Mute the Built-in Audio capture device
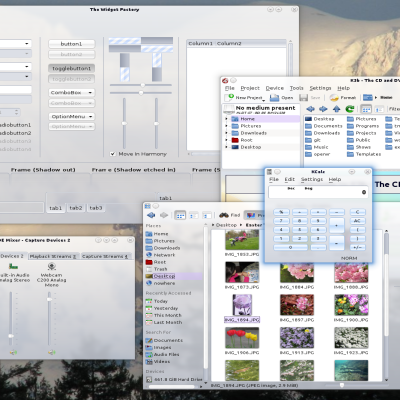The height and width of the screenshot is (400, 400). point(13,352)
